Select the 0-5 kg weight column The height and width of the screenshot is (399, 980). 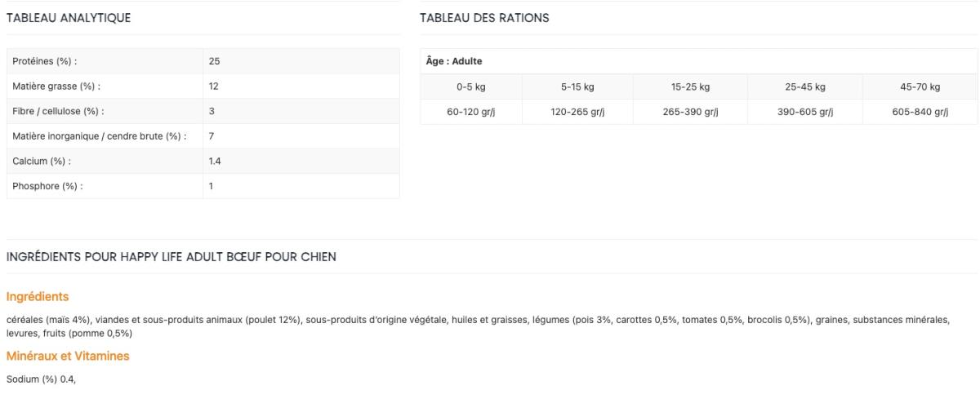pyautogui.click(x=471, y=87)
